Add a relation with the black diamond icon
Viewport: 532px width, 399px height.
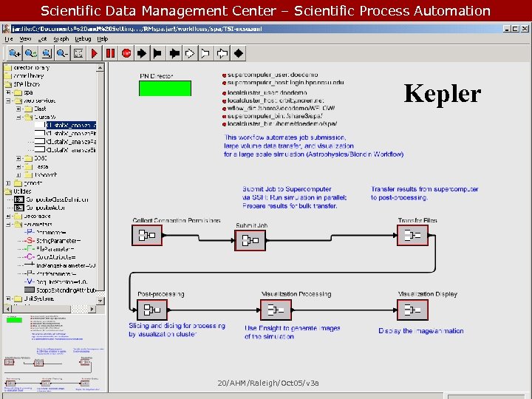coord(238,53)
